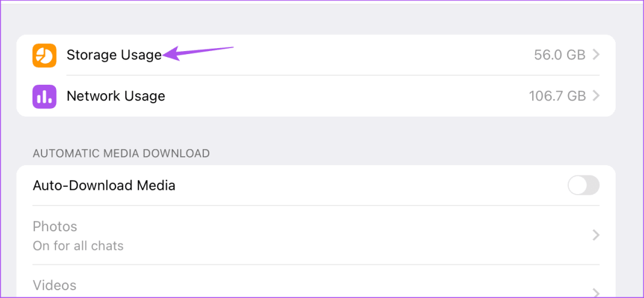Open the Photos download setting
Viewport: 644px width, 298px height.
click(x=55, y=227)
